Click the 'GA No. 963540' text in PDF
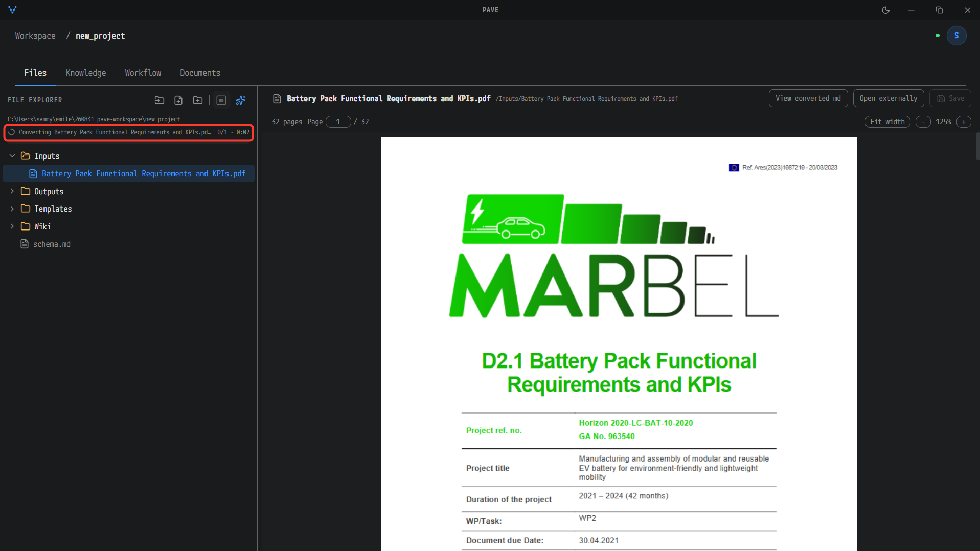Viewport: 980px width, 551px height. pyautogui.click(x=606, y=436)
